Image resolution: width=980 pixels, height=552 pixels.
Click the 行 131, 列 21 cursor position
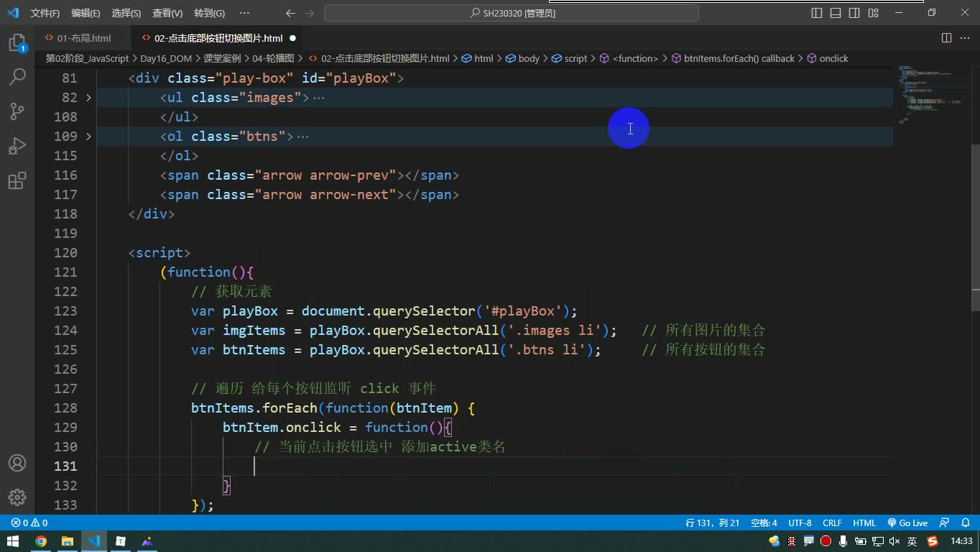(713, 523)
